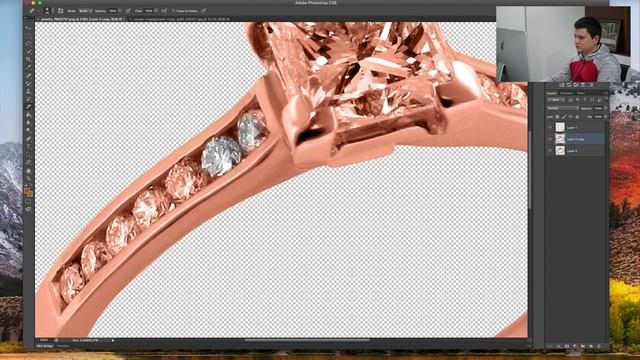This screenshot has height=360, width=640.
Task: Select the Dodge tool
Action: (x=29, y=130)
